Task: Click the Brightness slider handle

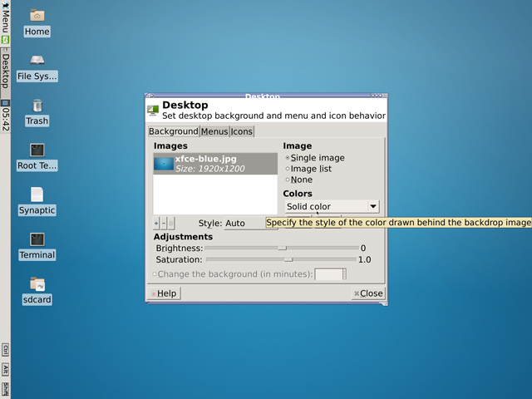Action: coord(282,248)
